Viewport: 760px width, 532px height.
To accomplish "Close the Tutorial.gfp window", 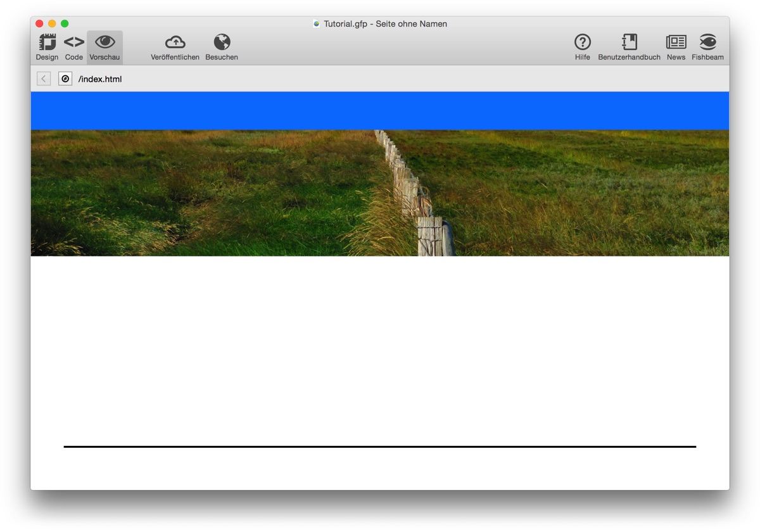I will click(39, 23).
